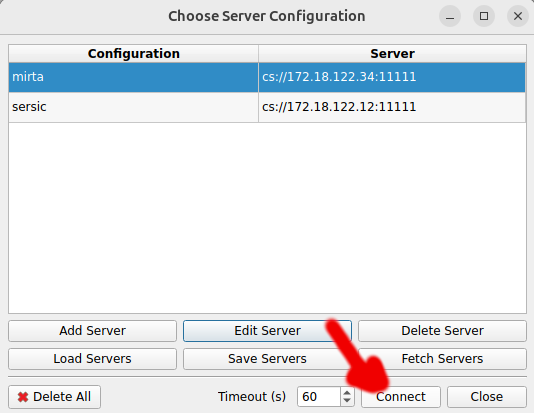534x413 pixels.
Task: Click the red X icon on Delete All
Action: tap(23, 397)
